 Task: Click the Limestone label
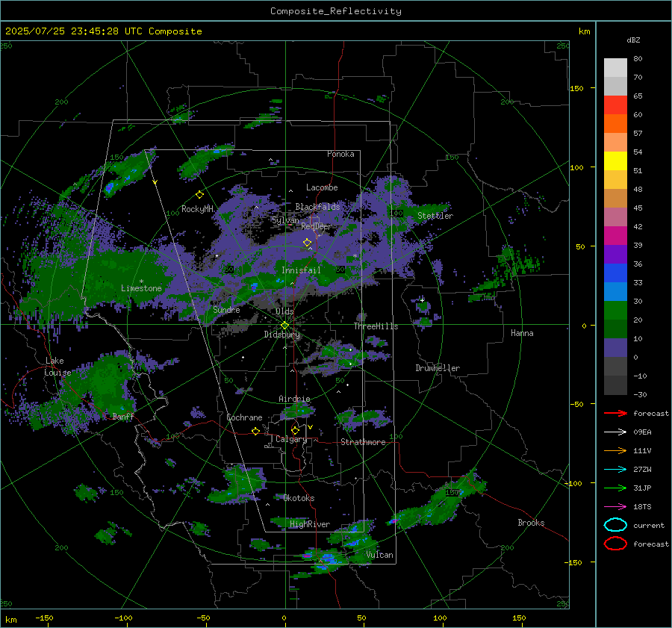coord(141,288)
